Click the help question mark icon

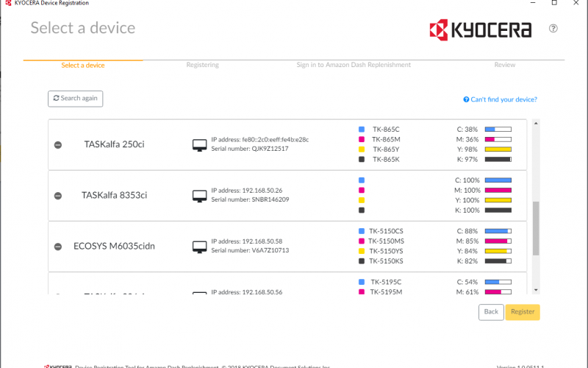(553, 29)
